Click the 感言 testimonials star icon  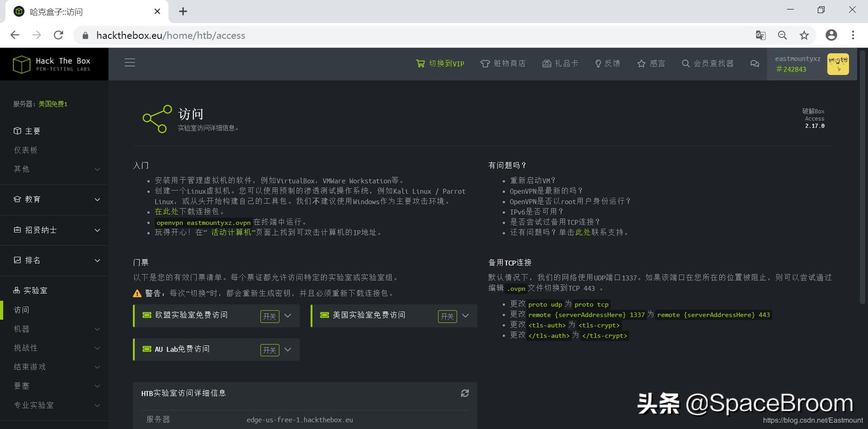point(641,63)
